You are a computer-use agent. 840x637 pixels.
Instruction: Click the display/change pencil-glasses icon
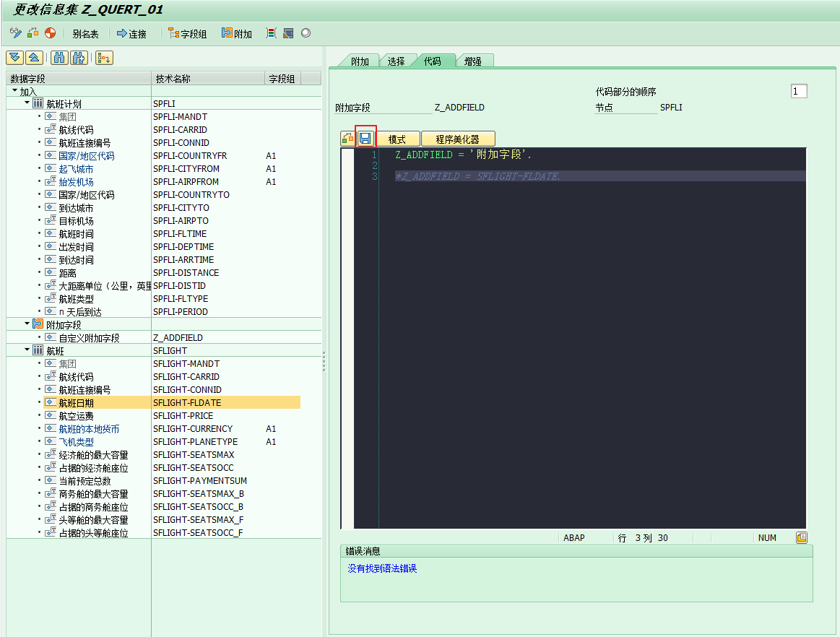15,33
